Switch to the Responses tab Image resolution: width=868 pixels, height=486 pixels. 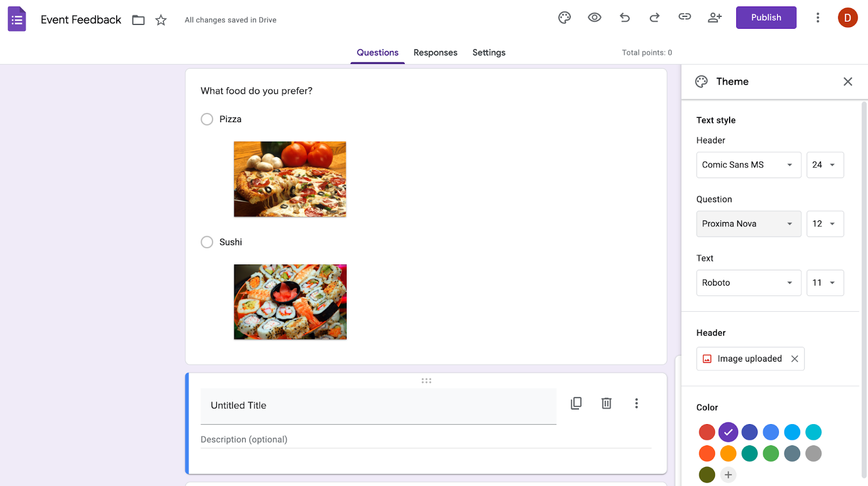(435, 53)
